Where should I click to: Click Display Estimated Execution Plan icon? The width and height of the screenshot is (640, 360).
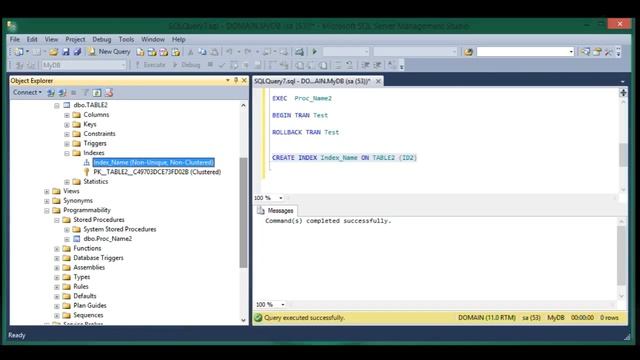234,65
